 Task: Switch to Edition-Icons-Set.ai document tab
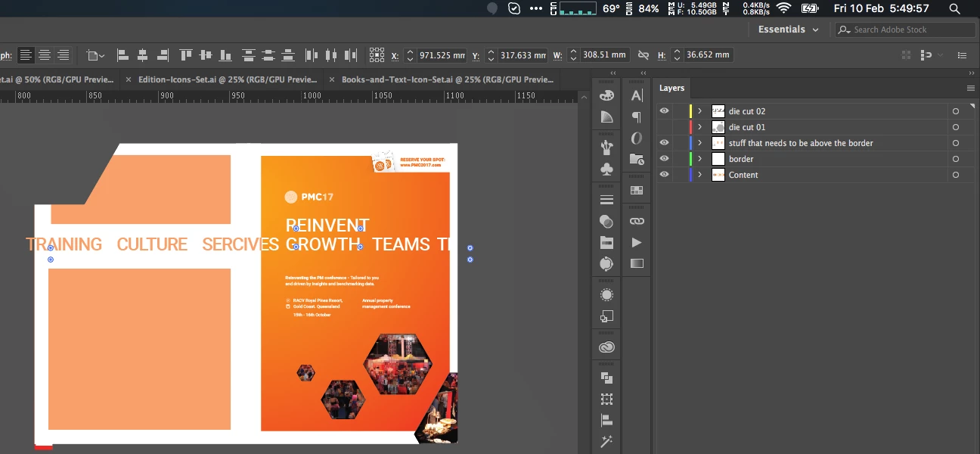pos(228,79)
